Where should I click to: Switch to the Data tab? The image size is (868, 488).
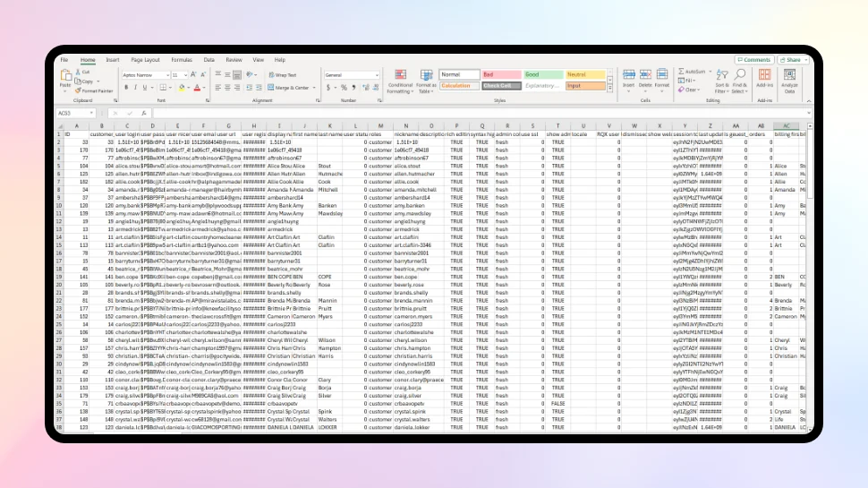point(208,60)
